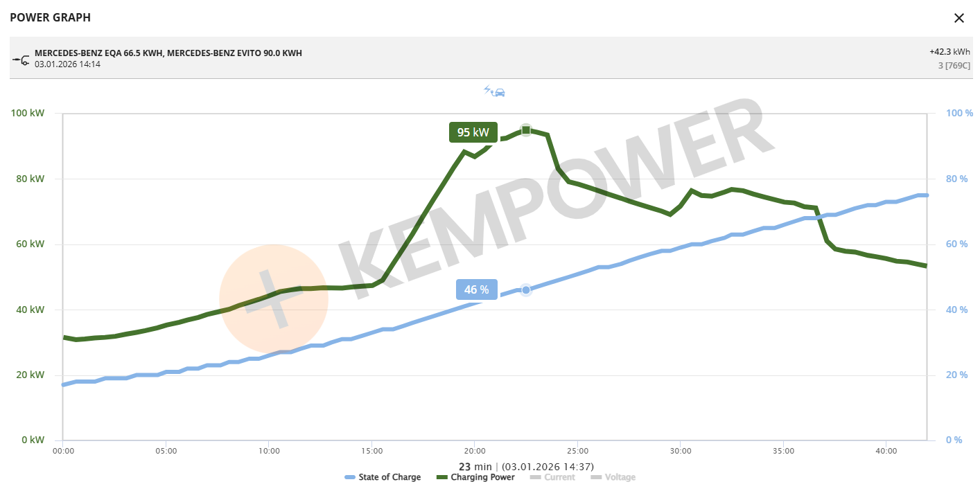Screen dimensions: 980x500
Task: Click the charging plug connector icon
Action: [20, 60]
